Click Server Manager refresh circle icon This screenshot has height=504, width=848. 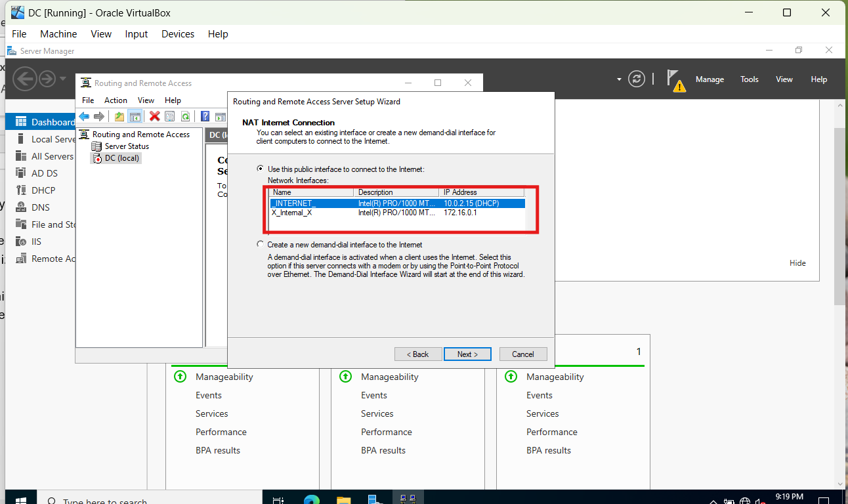pos(637,79)
